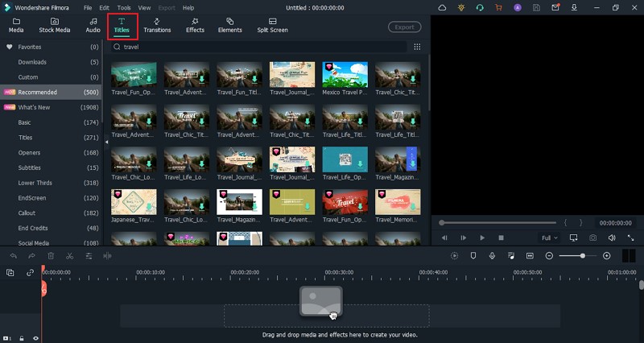Screen dimensions: 644x343
Task: Toggle grid view size icon
Action: point(417,47)
